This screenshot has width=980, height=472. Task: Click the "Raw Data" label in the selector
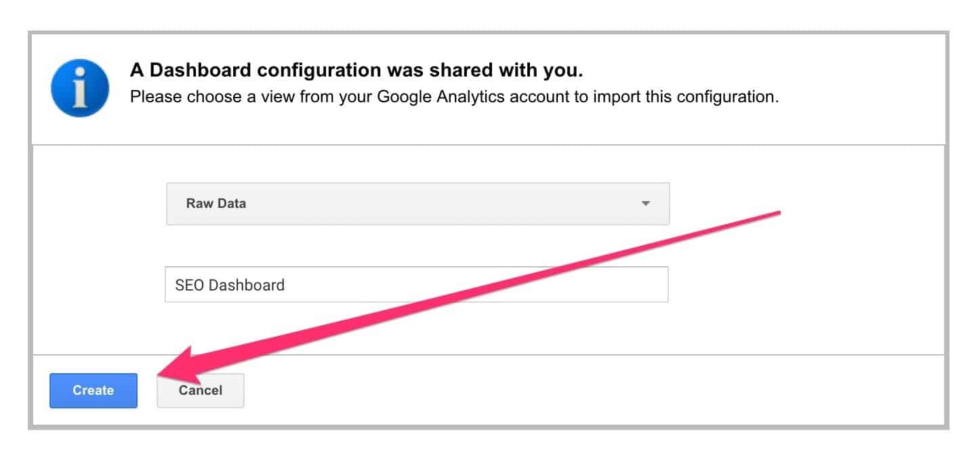click(216, 203)
